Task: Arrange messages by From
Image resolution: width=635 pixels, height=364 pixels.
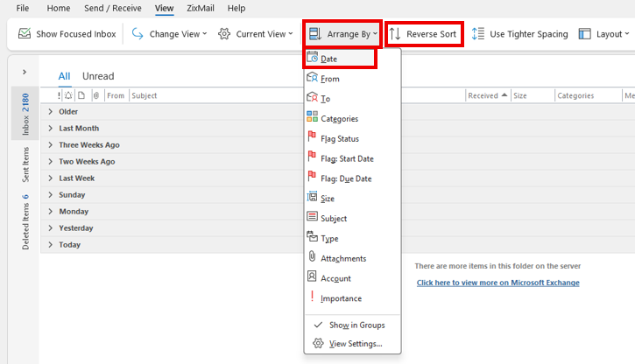Action: tap(352, 79)
